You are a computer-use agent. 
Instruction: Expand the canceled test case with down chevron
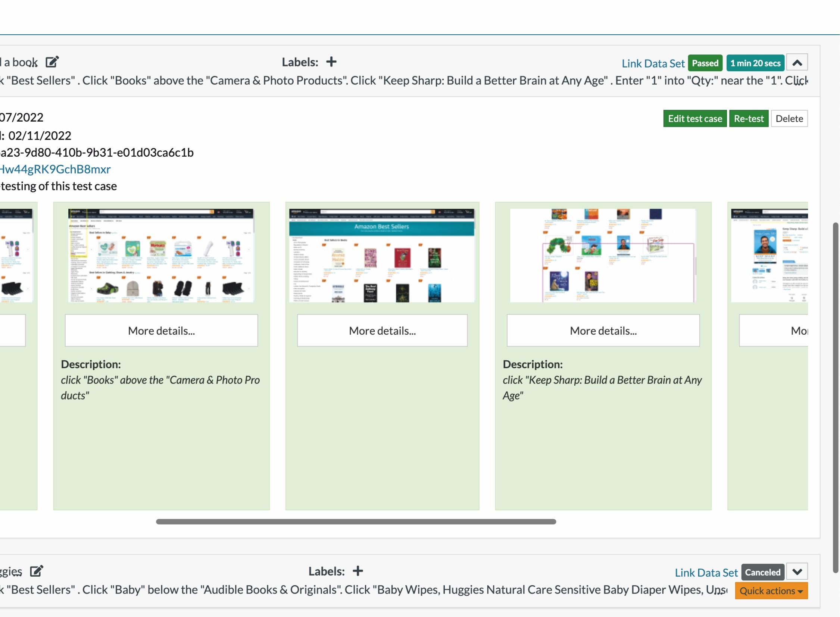(x=797, y=572)
